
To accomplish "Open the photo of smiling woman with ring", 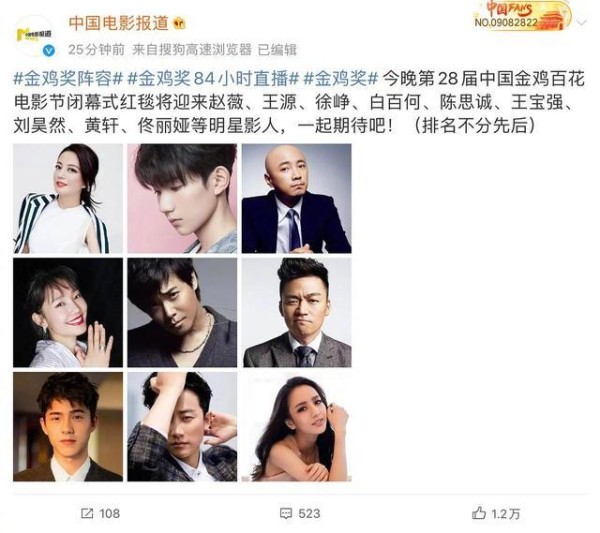I will 68,313.
